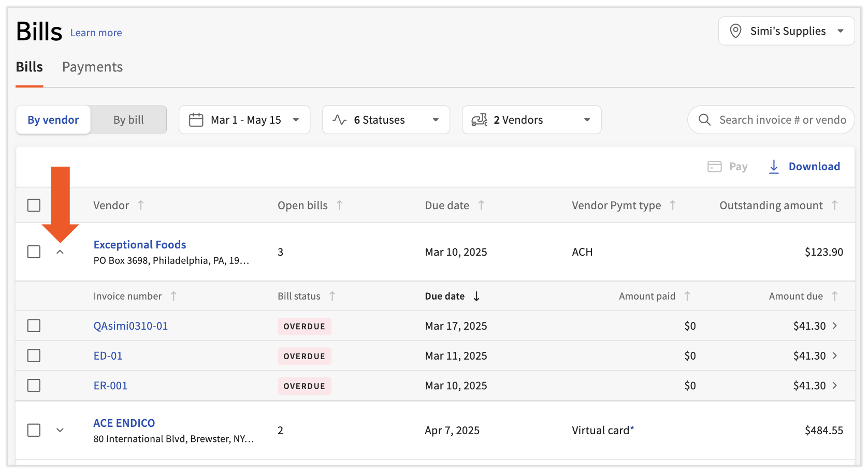Screen dimensions: 868x473
Task: Switch view to By bill
Action: point(128,120)
